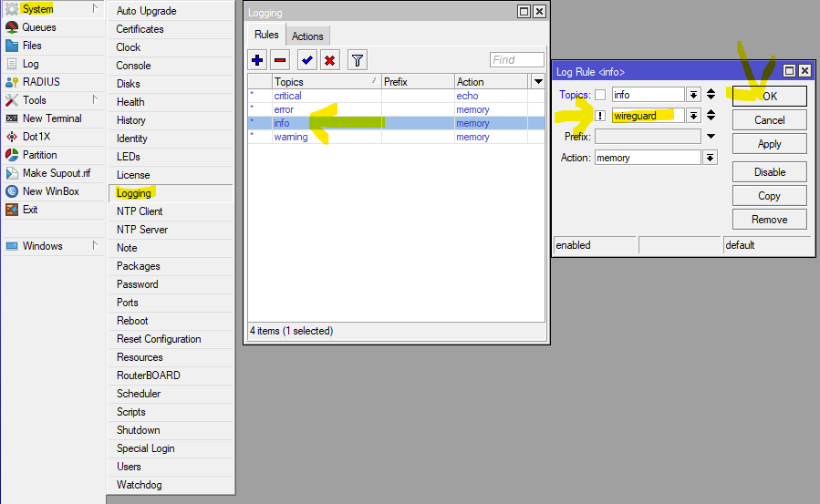
Task: Maximize the Log Rule dialog window
Action: click(x=789, y=70)
